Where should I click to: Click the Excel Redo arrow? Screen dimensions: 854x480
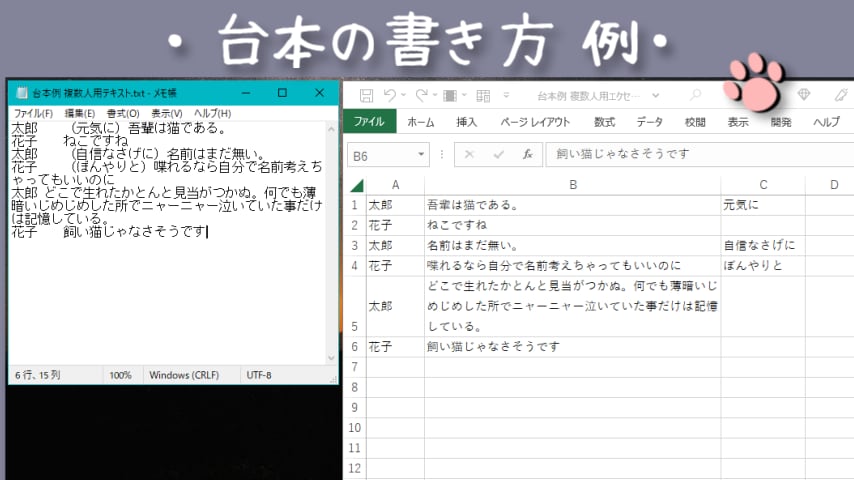(x=421, y=95)
